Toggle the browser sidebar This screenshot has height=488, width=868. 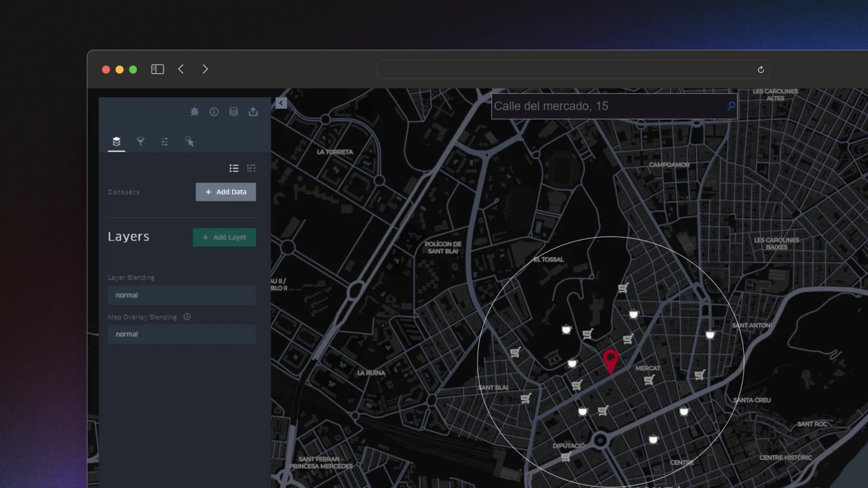pyautogui.click(x=157, y=69)
